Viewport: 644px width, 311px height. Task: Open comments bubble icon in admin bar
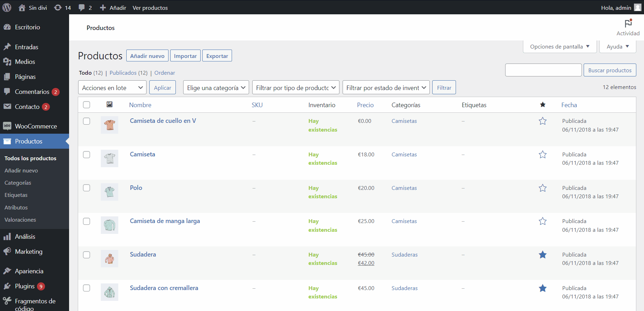(x=82, y=8)
